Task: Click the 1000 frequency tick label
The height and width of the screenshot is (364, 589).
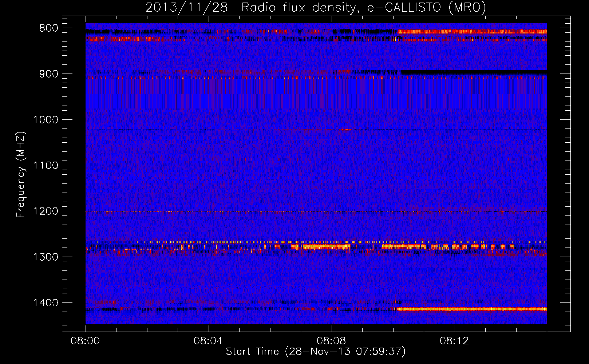Action: (46, 120)
